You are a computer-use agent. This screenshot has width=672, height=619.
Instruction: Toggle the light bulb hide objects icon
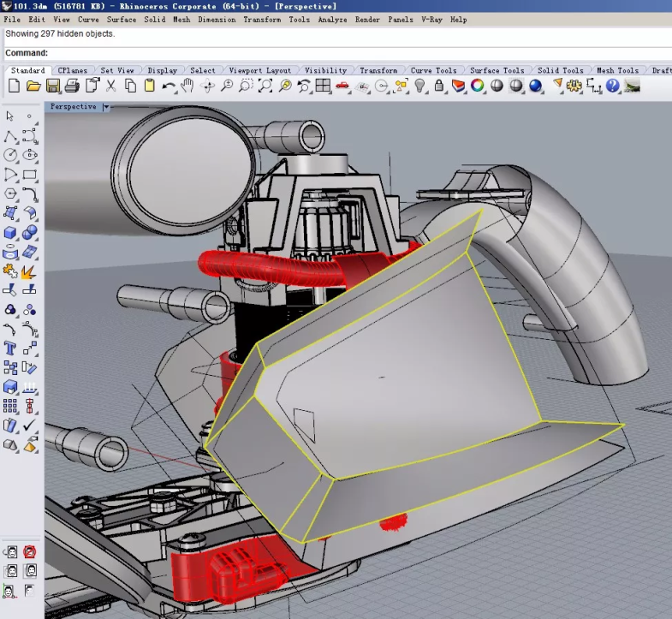click(420, 86)
